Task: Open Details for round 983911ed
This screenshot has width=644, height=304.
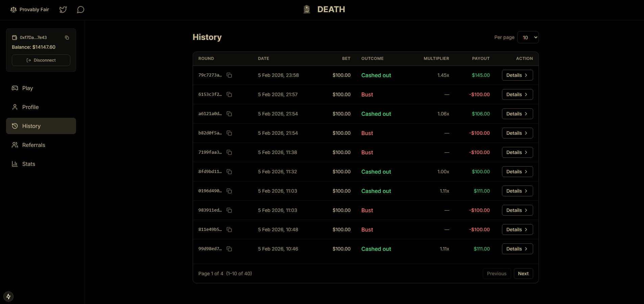Action: coord(517,210)
